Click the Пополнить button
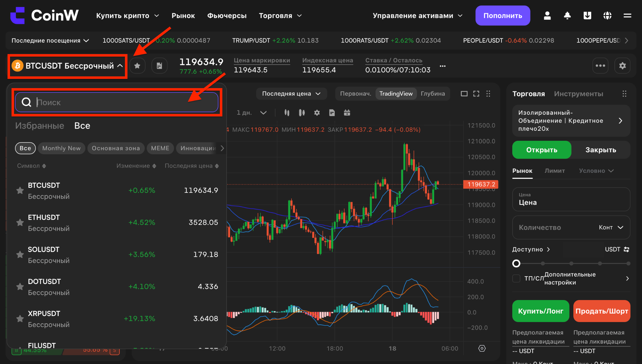 pyautogui.click(x=503, y=16)
